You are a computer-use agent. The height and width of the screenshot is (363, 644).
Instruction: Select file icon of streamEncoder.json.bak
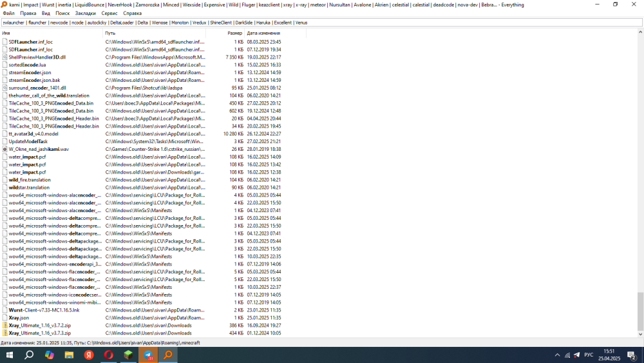coord(5,80)
